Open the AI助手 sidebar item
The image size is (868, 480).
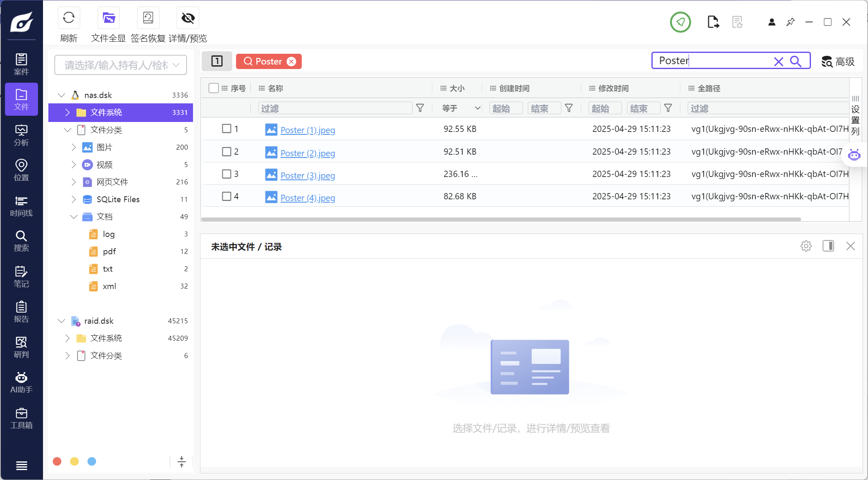coord(21,382)
